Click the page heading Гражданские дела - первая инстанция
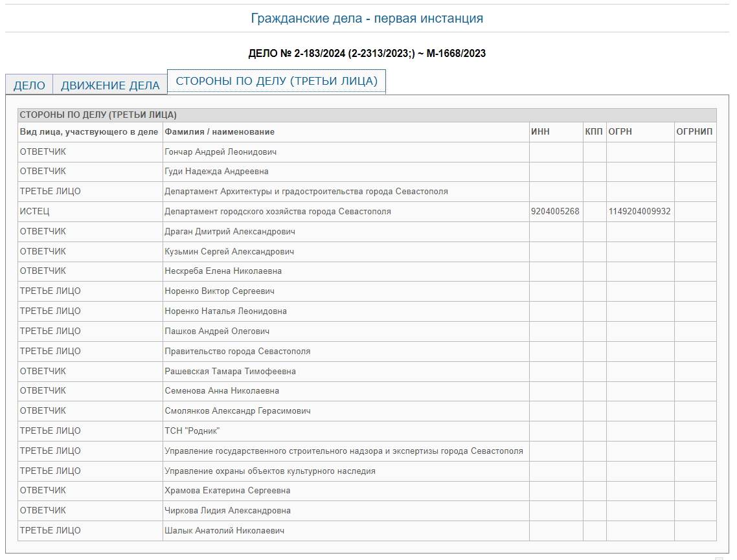 pyautogui.click(x=367, y=18)
